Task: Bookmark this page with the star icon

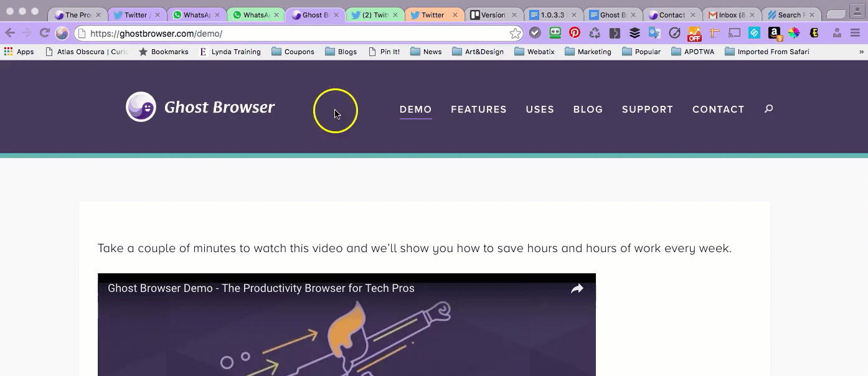Action: [x=515, y=34]
